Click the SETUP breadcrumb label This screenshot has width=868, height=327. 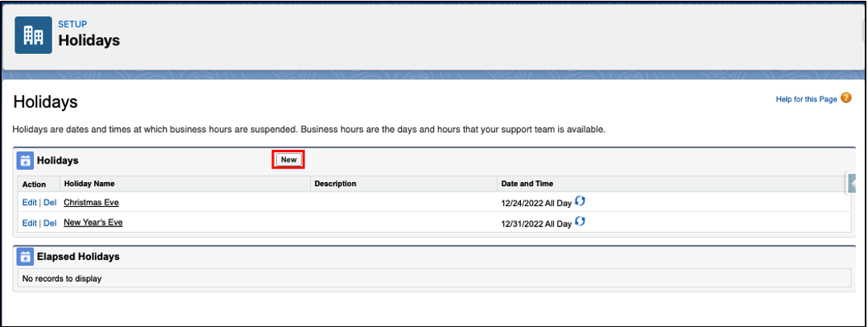[72, 24]
